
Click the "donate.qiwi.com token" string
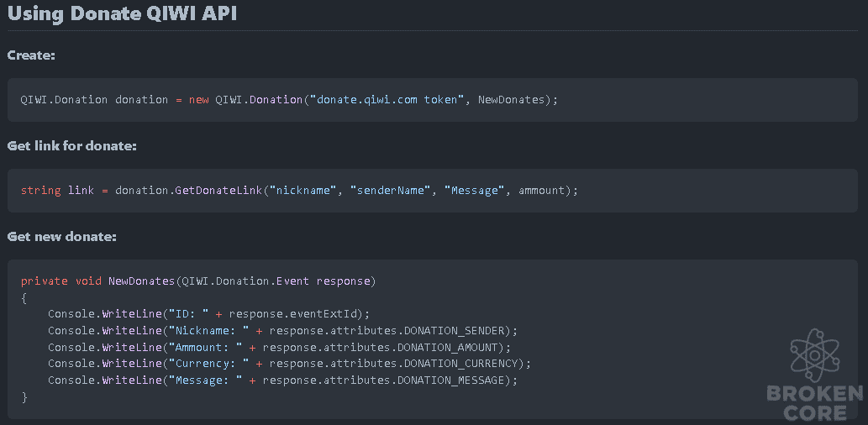click(x=387, y=100)
